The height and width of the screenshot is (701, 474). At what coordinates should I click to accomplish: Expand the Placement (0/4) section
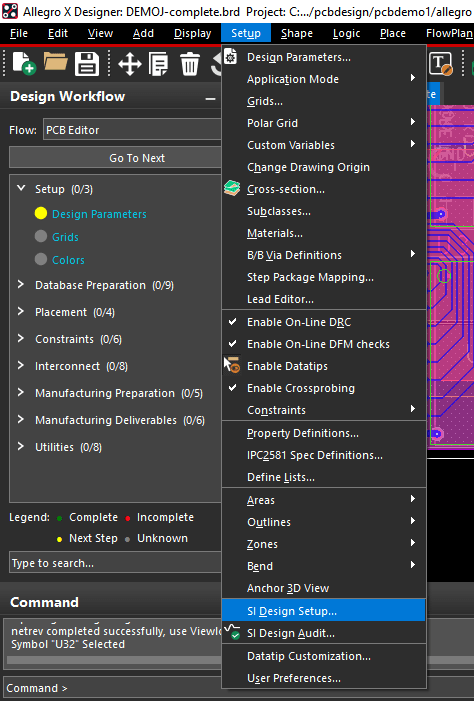click(x=21, y=311)
